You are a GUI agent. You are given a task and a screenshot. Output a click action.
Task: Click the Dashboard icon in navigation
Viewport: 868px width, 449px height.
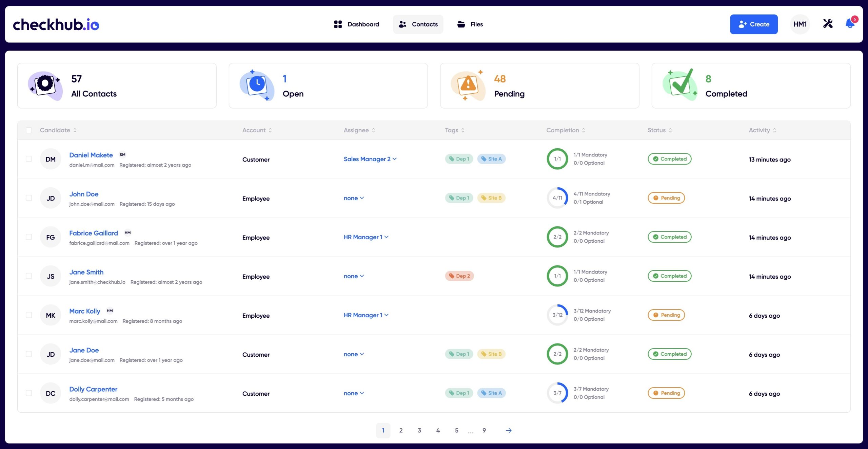click(x=338, y=24)
